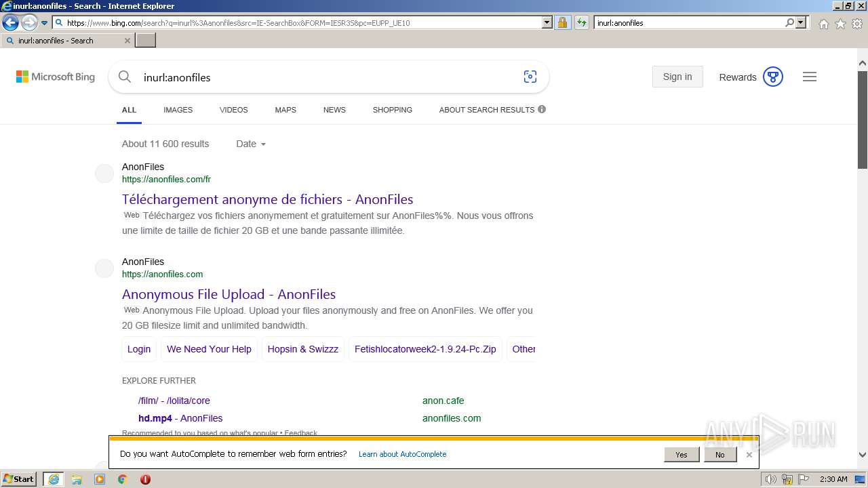Click the We Need Your Help sitelink
Screen dimensions: 868x488
(209, 349)
